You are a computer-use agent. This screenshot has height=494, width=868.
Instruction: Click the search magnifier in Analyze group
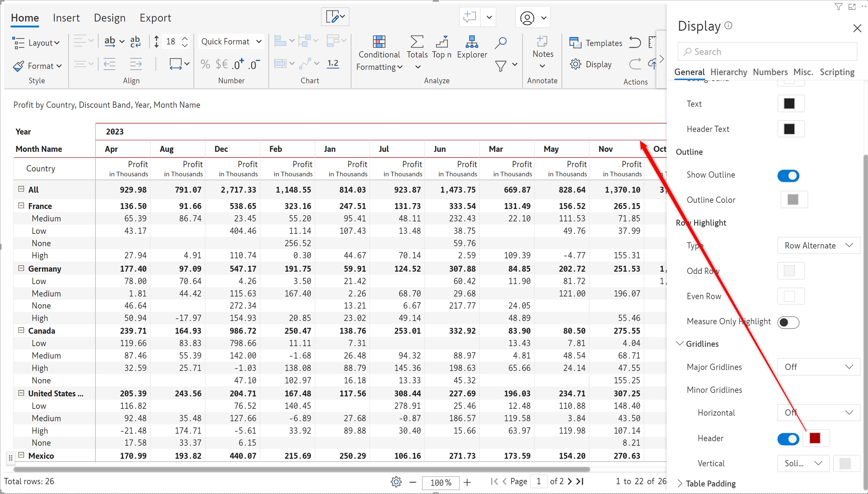[x=501, y=43]
